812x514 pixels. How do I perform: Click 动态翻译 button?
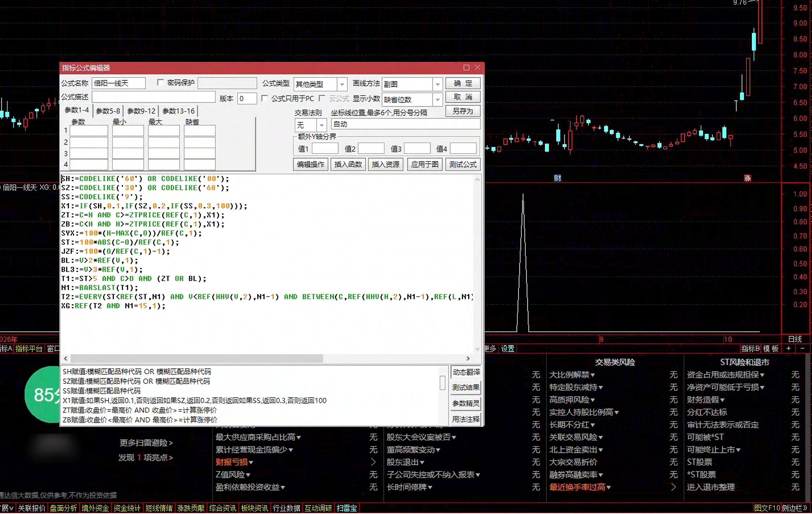coord(466,372)
